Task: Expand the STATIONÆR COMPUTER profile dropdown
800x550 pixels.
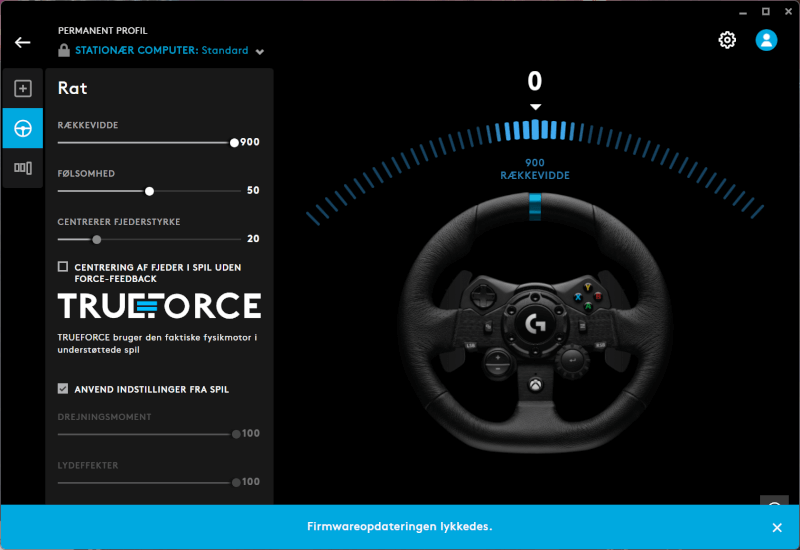Action: tap(260, 52)
